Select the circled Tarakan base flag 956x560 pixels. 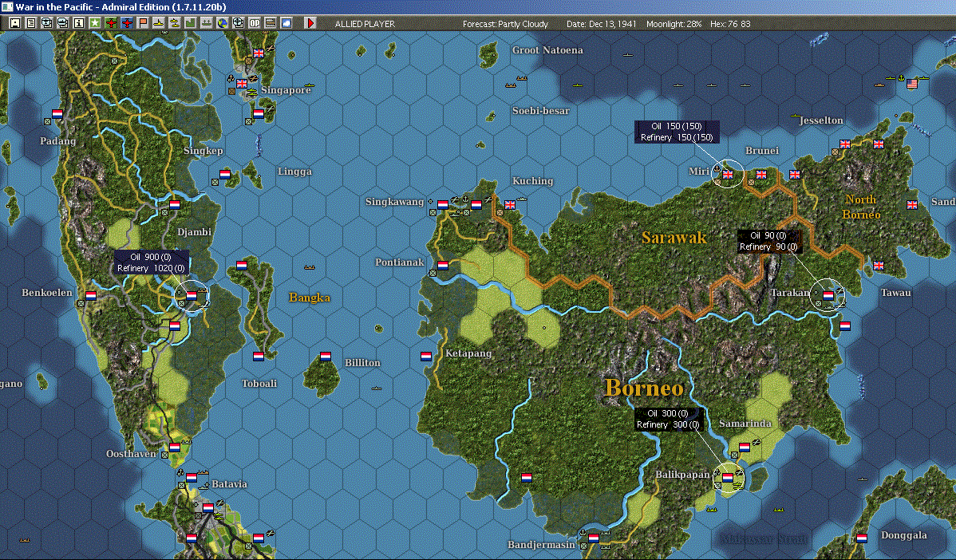(828, 295)
